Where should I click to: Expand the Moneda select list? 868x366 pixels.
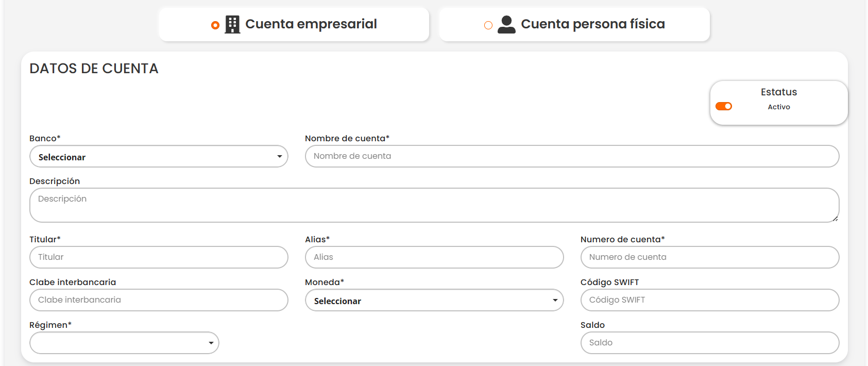coord(434,301)
